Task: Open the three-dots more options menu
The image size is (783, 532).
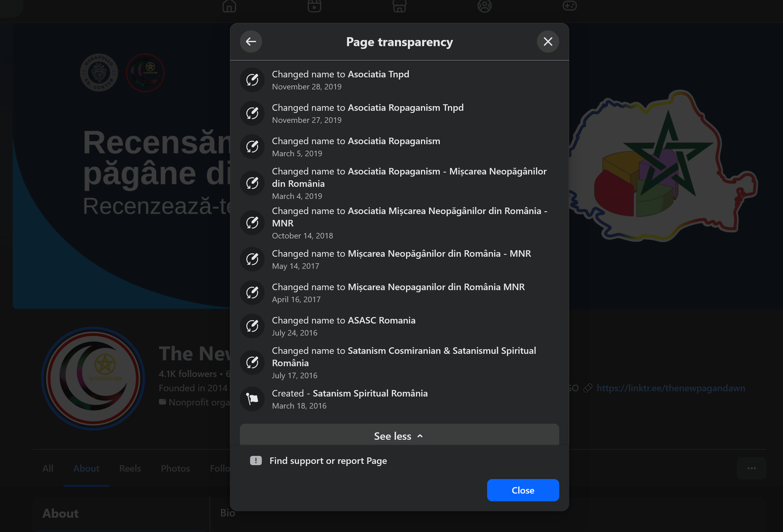Action: (752, 468)
